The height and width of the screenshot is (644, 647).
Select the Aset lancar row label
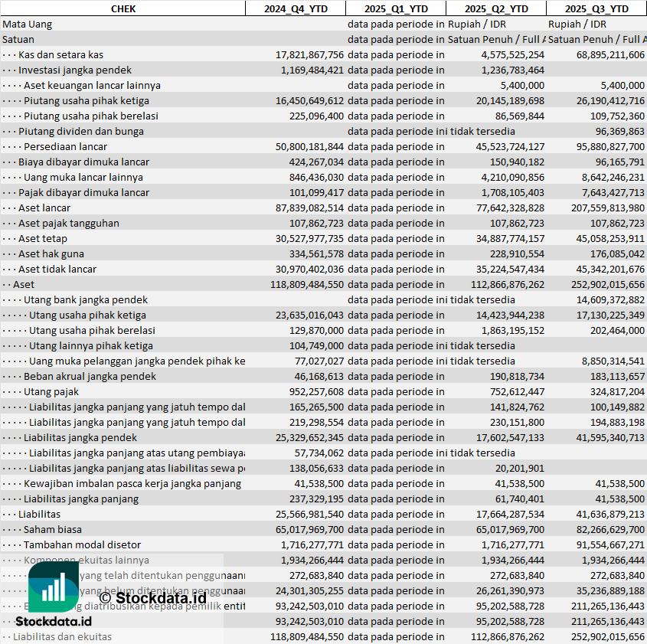(44, 208)
